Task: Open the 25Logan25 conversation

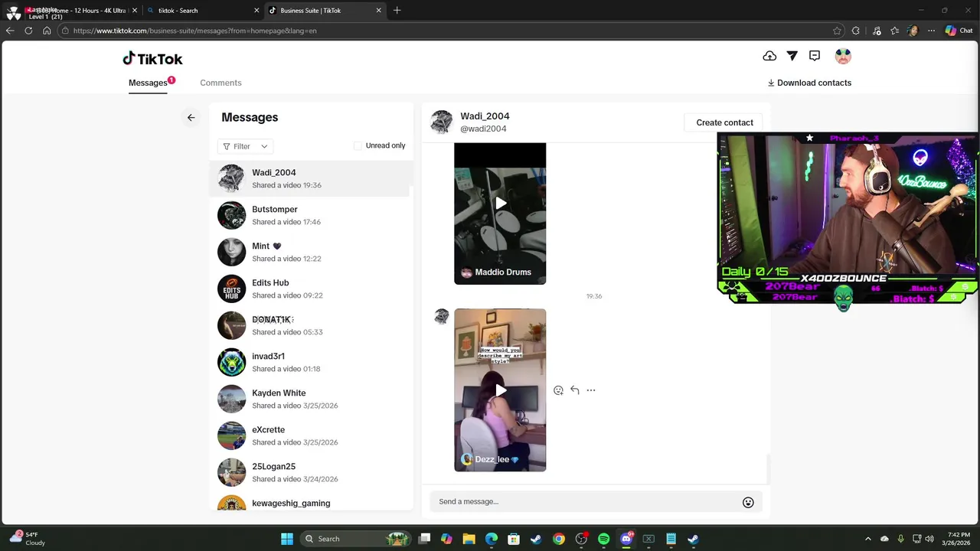Action: (x=311, y=472)
